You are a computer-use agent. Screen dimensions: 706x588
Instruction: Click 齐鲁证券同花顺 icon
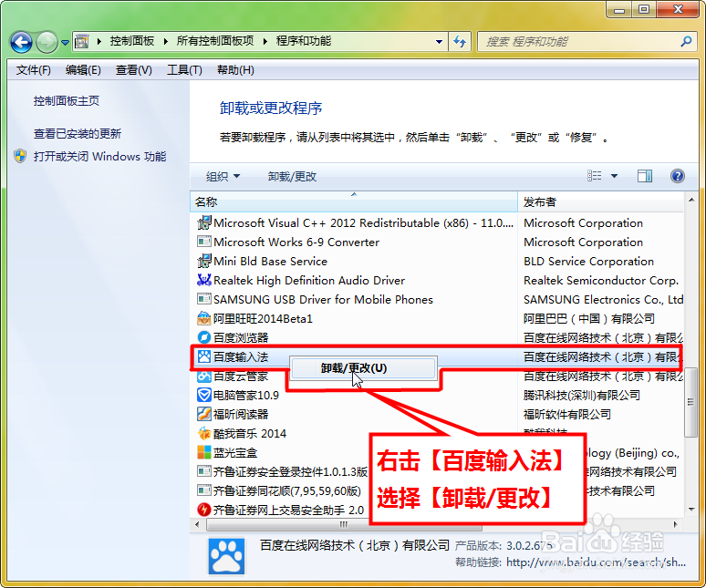(204, 490)
